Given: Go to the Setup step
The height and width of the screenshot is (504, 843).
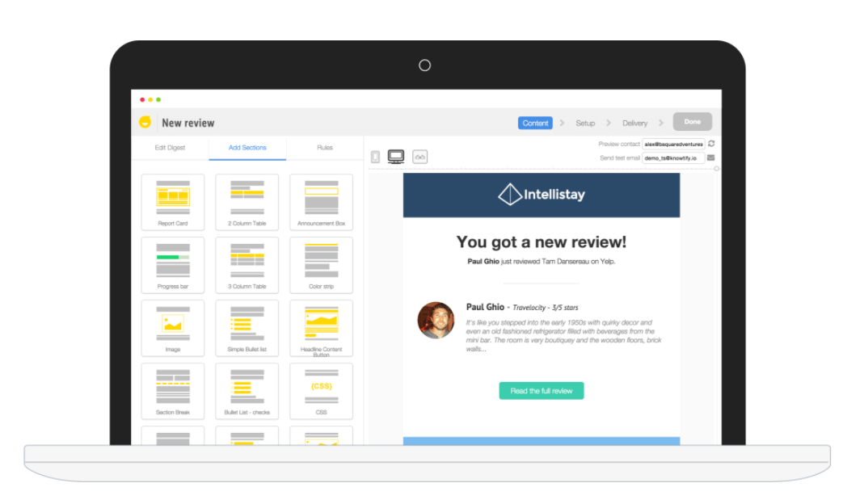Looking at the screenshot, I should 585,124.
